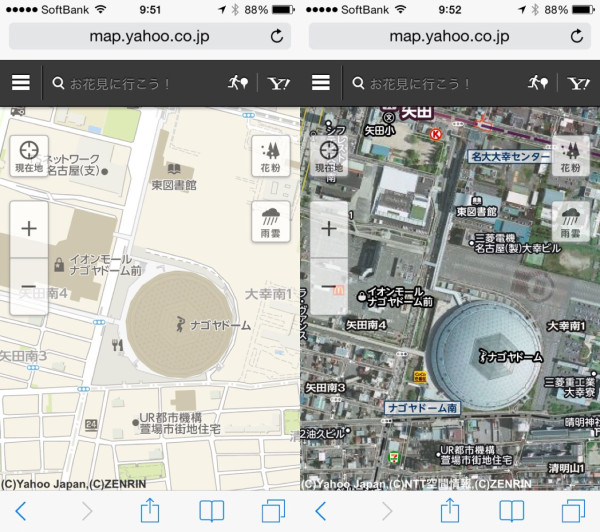Screen dimensions: 600x532
Task: Tap map.yahoo.co.jp address field, left screen
Action: 150,36
